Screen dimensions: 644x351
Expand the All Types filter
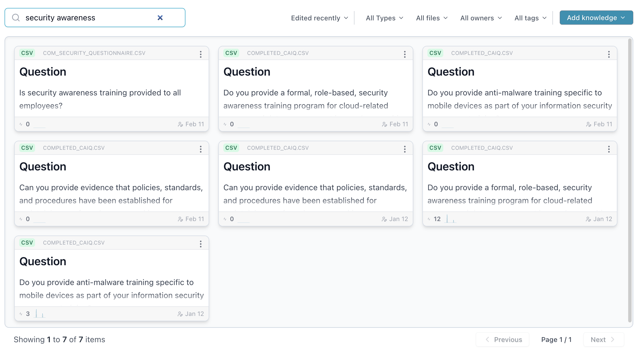[x=384, y=18]
